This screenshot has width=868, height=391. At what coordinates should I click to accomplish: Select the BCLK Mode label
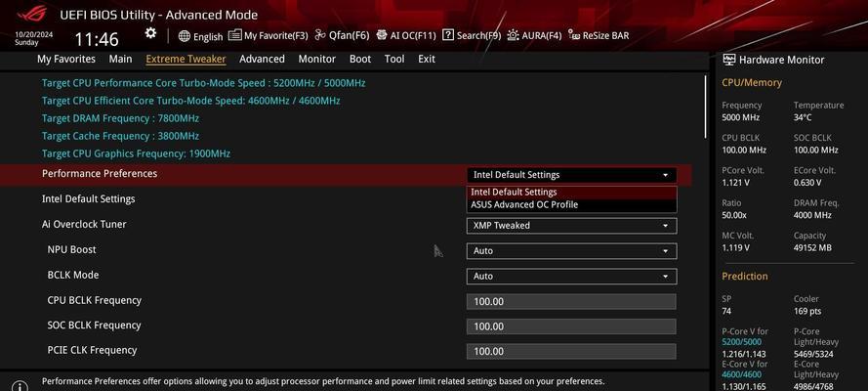pos(73,276)
